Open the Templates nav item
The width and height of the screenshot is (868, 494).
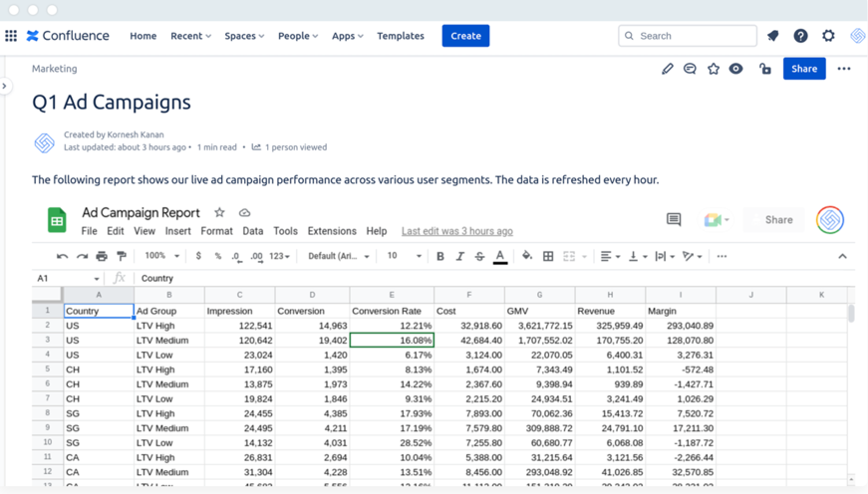(x=401, y=36)
